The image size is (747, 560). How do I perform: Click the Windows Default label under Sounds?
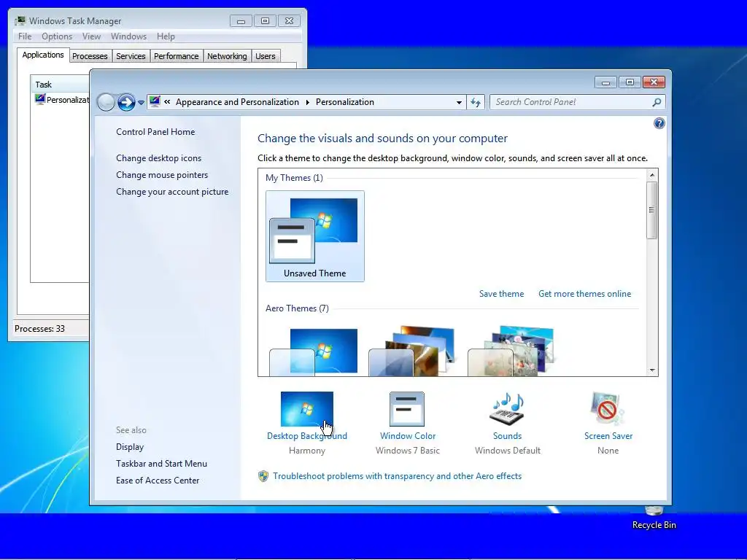point(508,451)
